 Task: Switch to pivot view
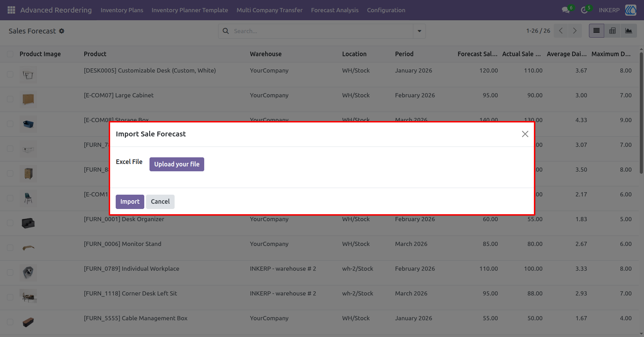612,31
